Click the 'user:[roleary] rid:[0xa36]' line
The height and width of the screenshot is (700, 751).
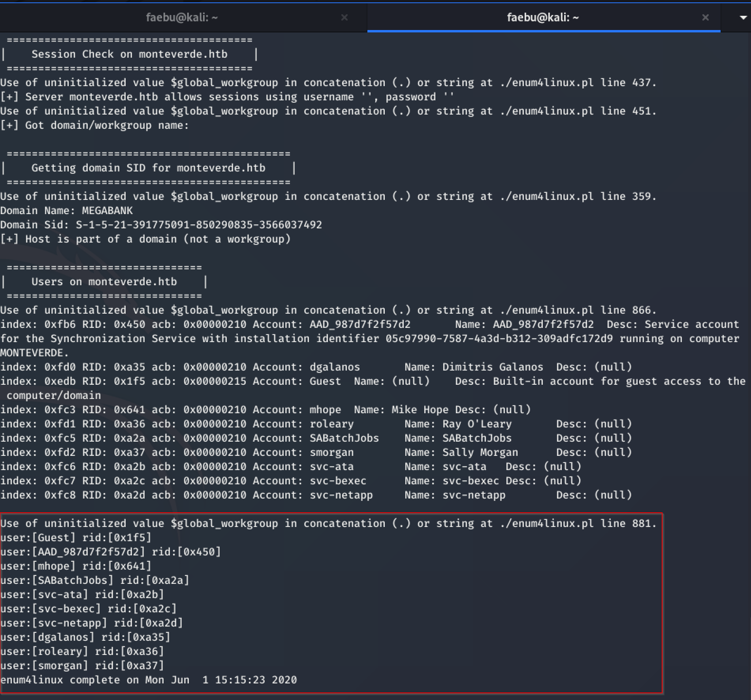[82, 651]
